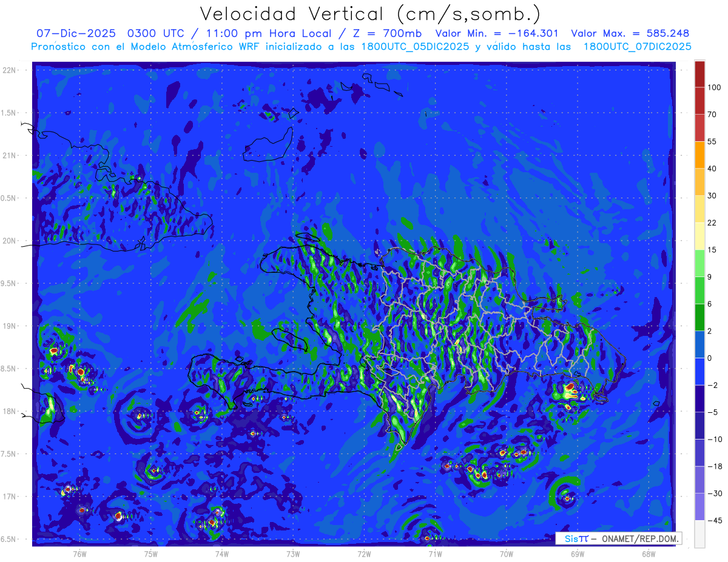Click the latitude label "17N"

(10, 497)
